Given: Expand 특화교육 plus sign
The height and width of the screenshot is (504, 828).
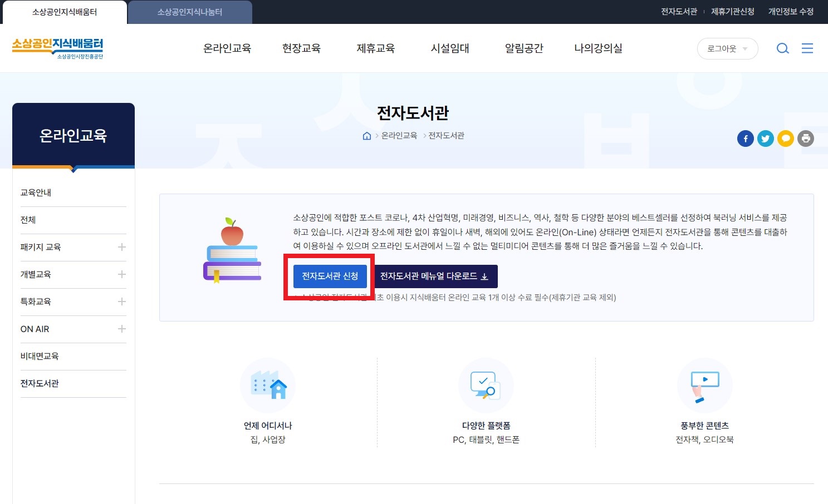Looking at the screenshot, I should coord(121,302).
